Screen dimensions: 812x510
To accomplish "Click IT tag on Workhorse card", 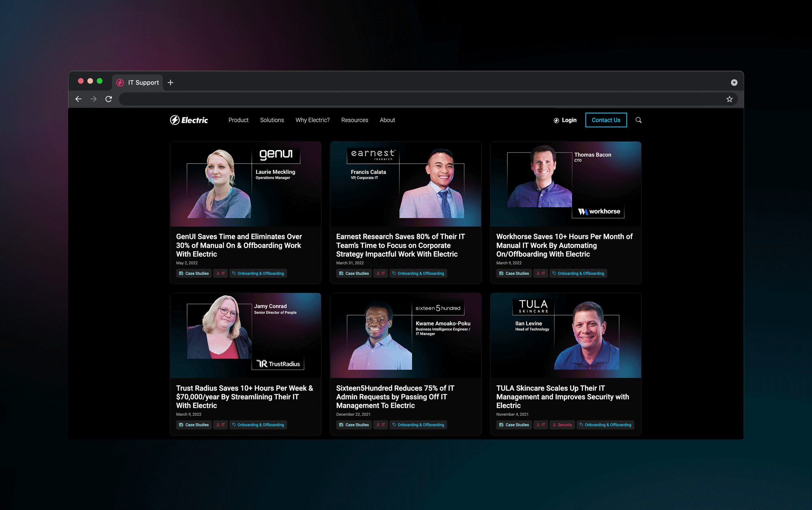I will coord(540,273).
